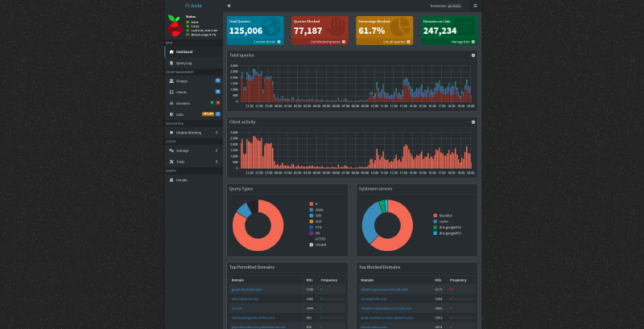Open info.cspserver.net permitted domain link
The width and height of the screenshot is (644, 329).
245,298
